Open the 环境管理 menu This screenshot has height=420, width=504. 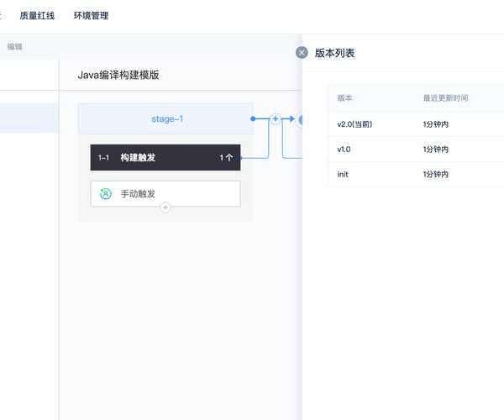[91, 16]
